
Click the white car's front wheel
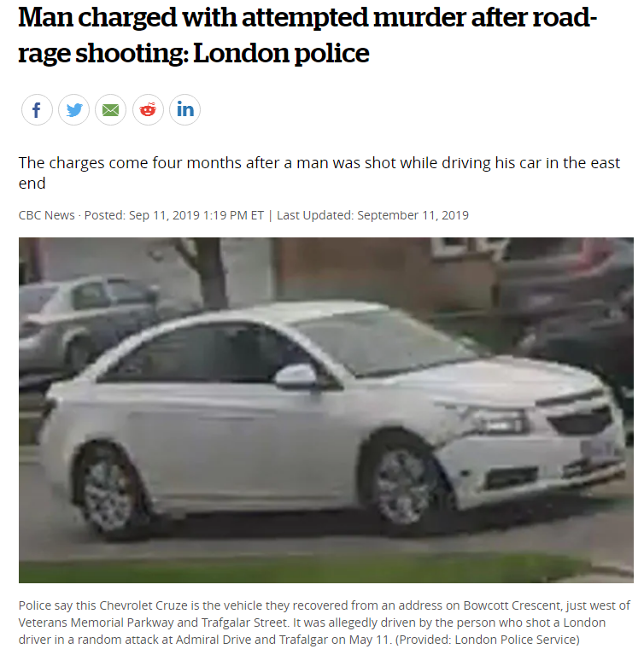point(402,486)
